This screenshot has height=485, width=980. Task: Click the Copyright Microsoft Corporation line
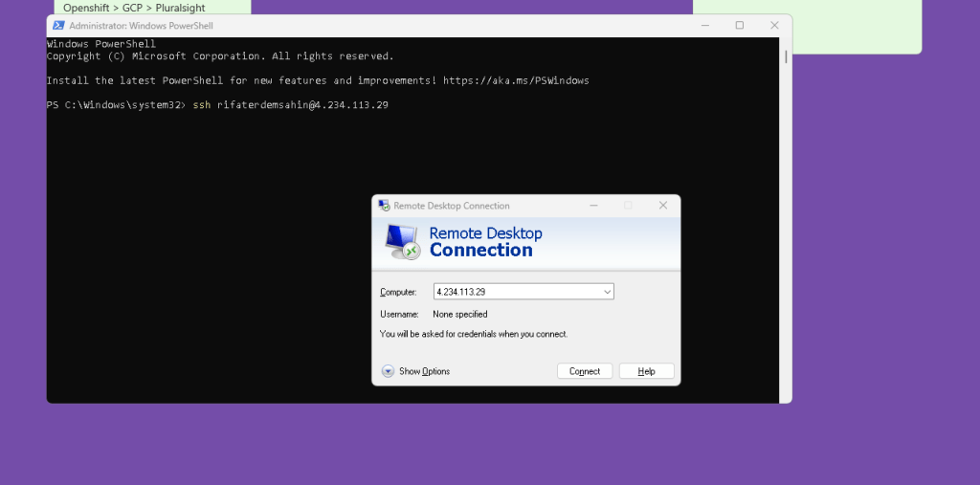[x=220, y=56]
